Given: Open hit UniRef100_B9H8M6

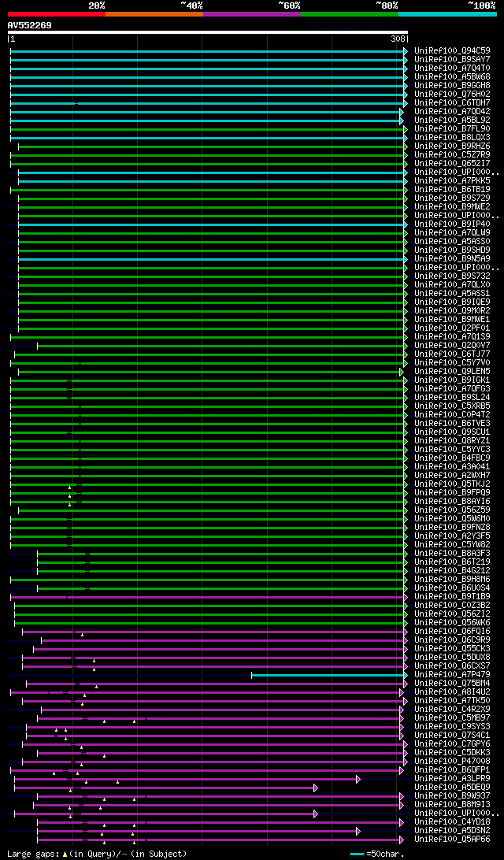Looking at the screenshot, I should coord(453,580).
